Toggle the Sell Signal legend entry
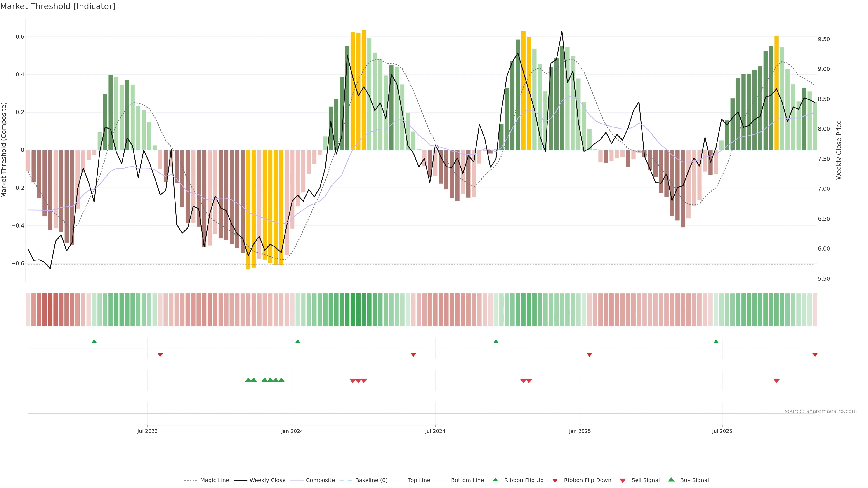 pos(645,480)
